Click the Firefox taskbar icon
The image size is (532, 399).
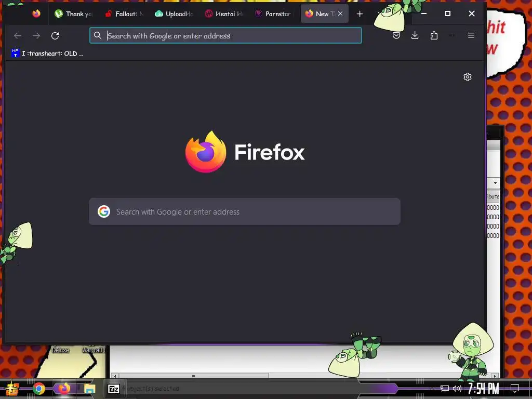pyautogui.click(x=64, y=389)
